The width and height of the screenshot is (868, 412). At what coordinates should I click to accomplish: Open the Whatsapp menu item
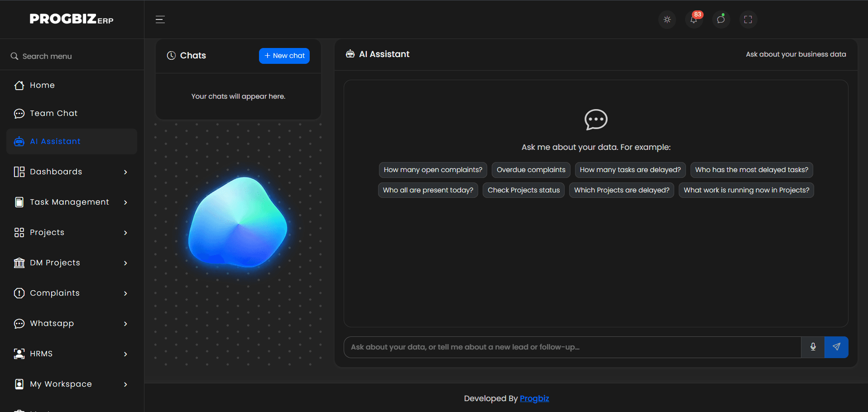coord(72,323)
